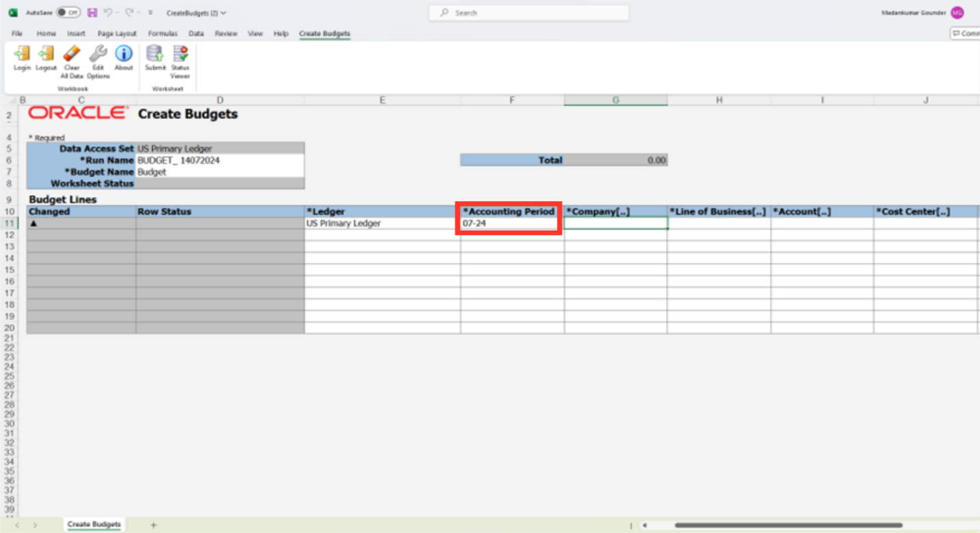The height and width of the screenshot is (533, 980).
Task: Switch to the Formulas tab
Action: click(163, 34)
